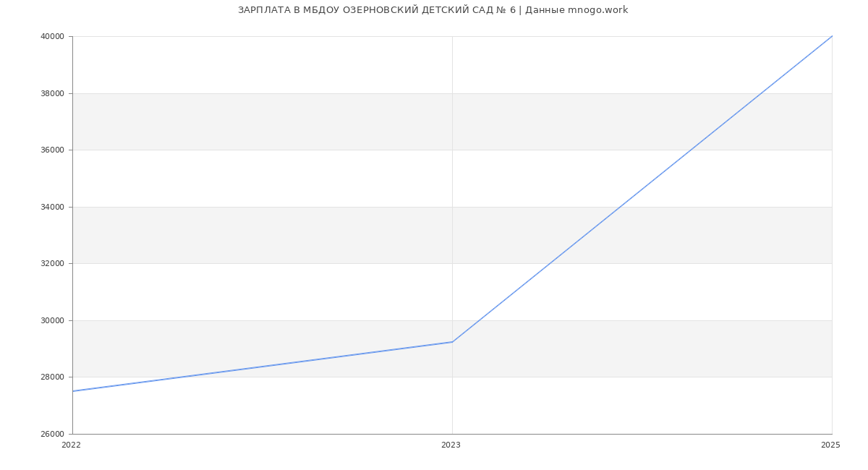Click the 38000 y-axis label
Image resolution: width=868 pixels, height=470 pixels.
coord(53,93)
